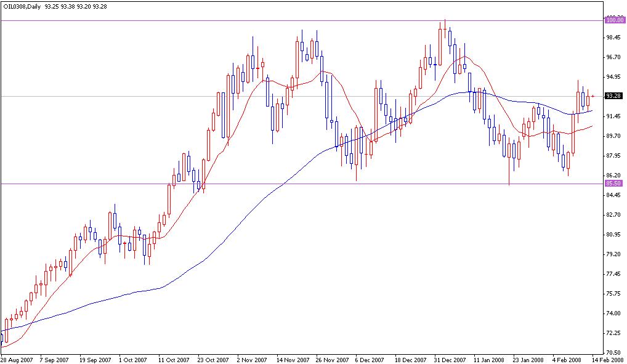Click the 11 Jan 2008 date label
Viewport: 627px width, 364px height.
tap(489, 360)
